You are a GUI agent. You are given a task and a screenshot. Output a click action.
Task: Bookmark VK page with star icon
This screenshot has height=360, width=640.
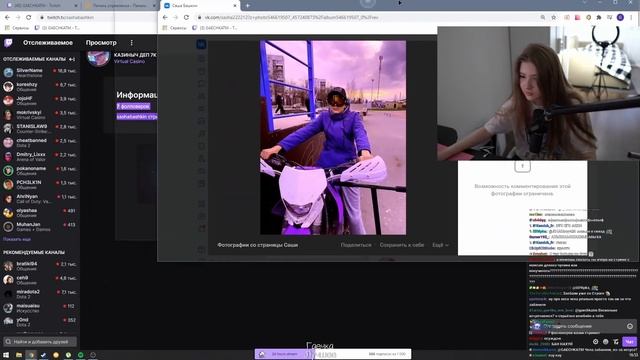pos(553,18)
